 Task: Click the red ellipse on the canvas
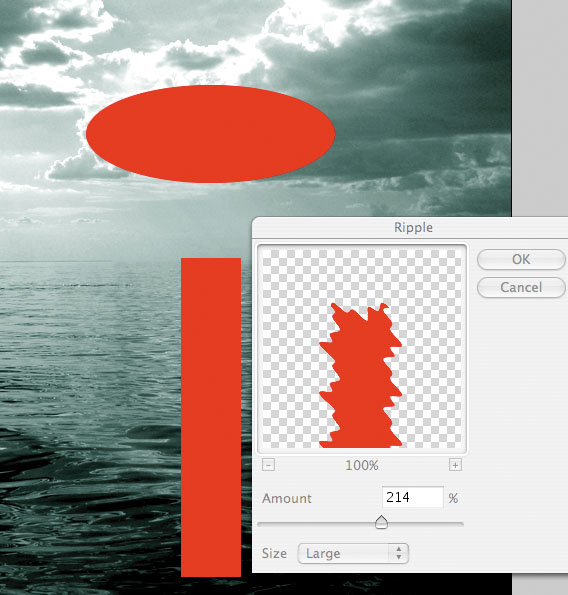[x=210, y=134]
